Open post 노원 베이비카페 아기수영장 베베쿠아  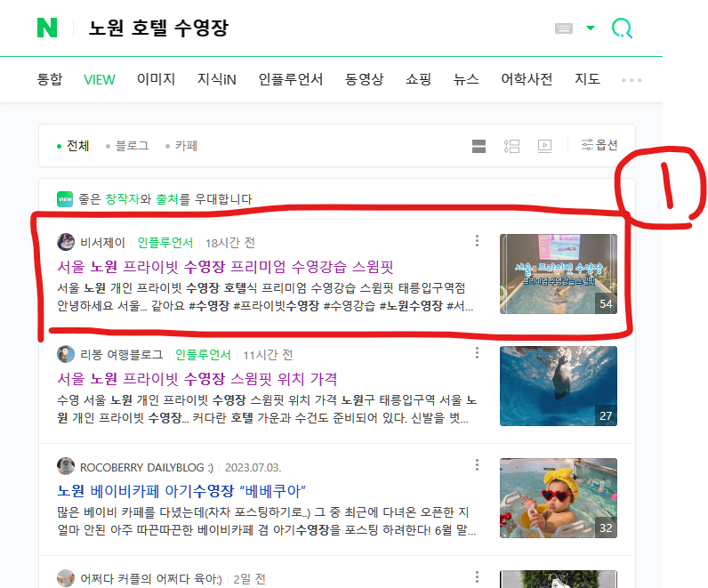tap(181, 490)
